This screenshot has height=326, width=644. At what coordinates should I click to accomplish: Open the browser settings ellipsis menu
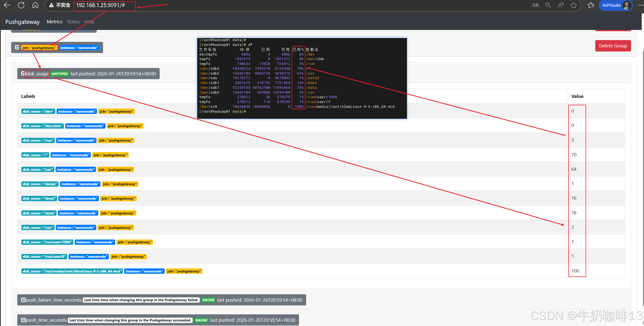coord(640,5)
